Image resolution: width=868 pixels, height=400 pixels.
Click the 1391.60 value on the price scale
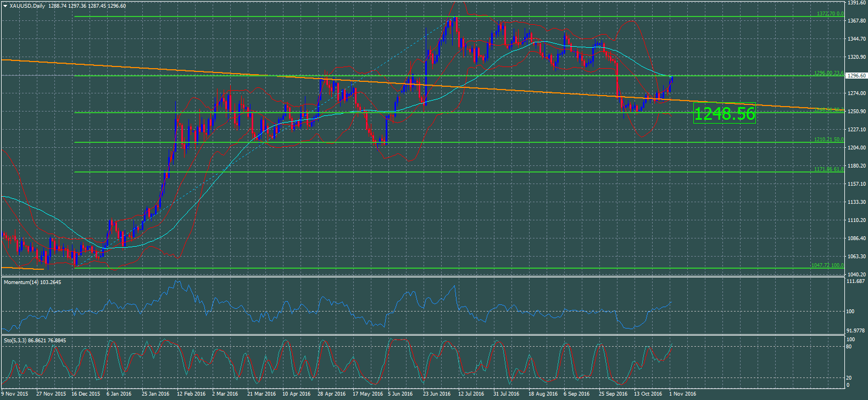856,3
